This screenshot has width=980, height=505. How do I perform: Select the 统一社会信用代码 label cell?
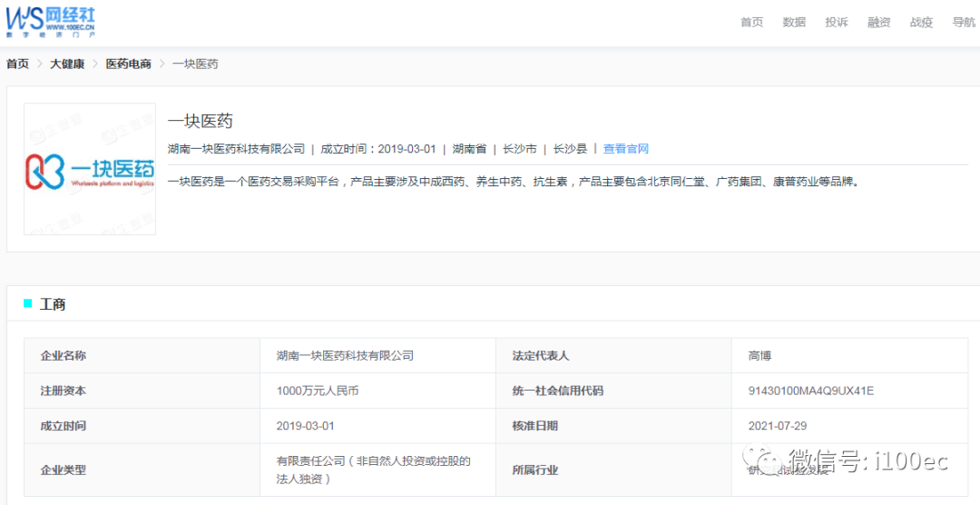point(613,391)
